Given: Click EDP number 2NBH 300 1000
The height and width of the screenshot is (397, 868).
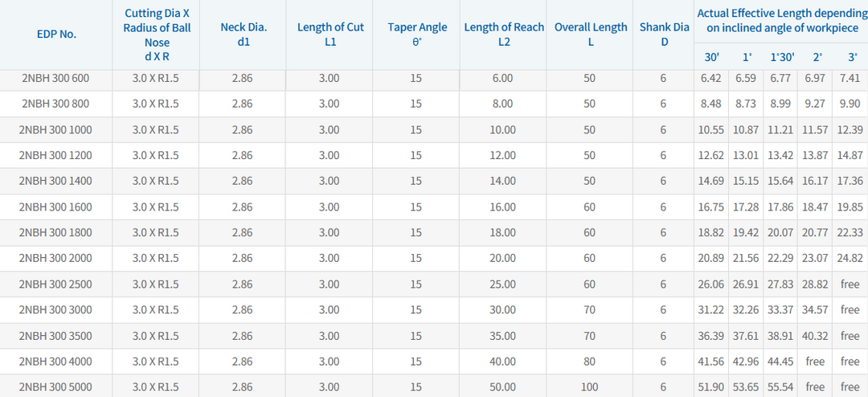Looking at the screenshot, I should tap(55, 130).
